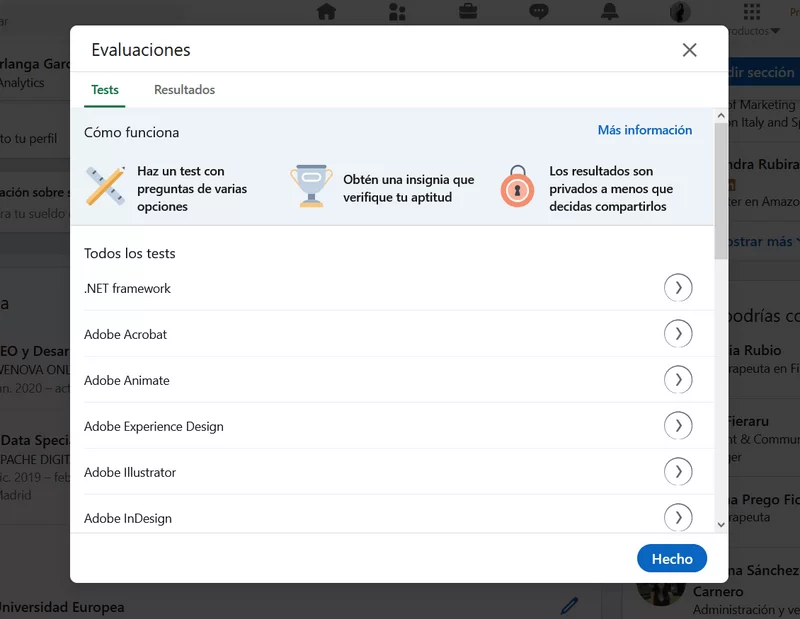Screen dimensions: 800x619
Task: Click the Evaluaciones dialog title
Action: click(x=141, y=50)
